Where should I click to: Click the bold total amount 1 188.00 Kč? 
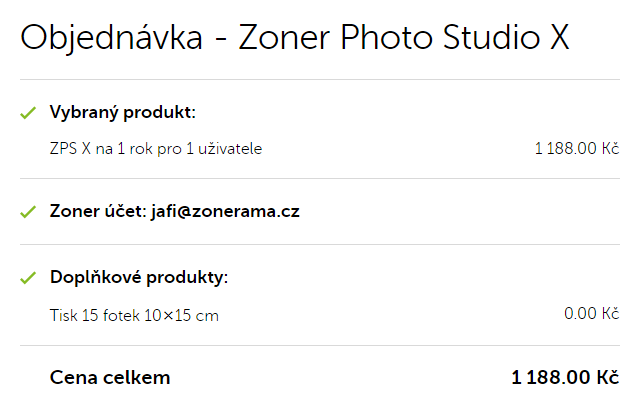click(x=565, y=378)
